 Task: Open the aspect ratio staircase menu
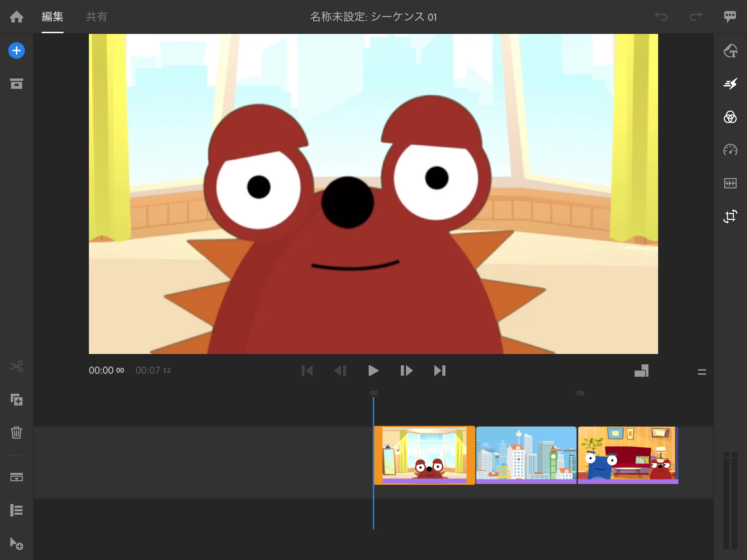coord(642,371)
